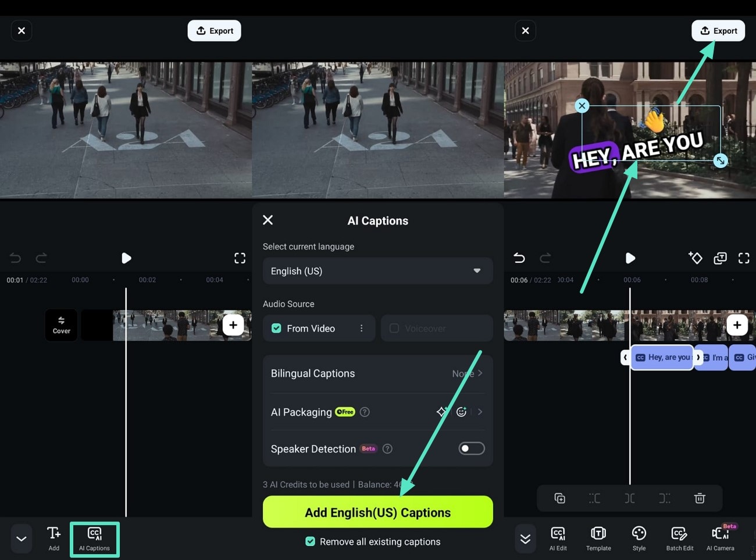Close the AI Captions dialog
756x560 pixels.
268,220
